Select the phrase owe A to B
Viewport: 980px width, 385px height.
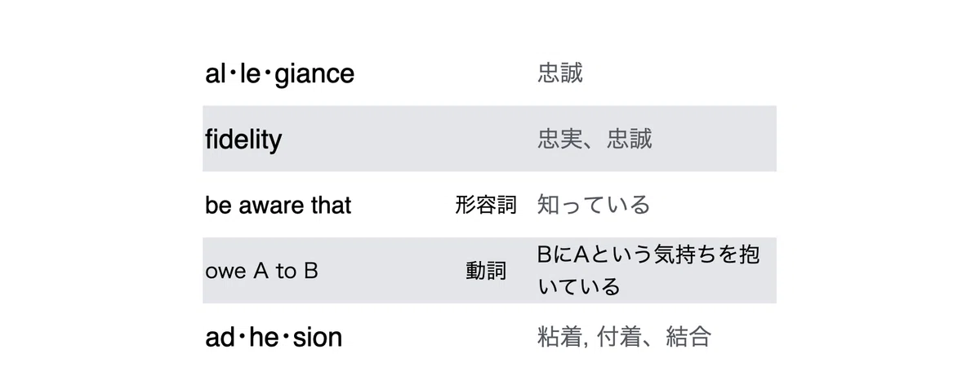pos(261,271)
